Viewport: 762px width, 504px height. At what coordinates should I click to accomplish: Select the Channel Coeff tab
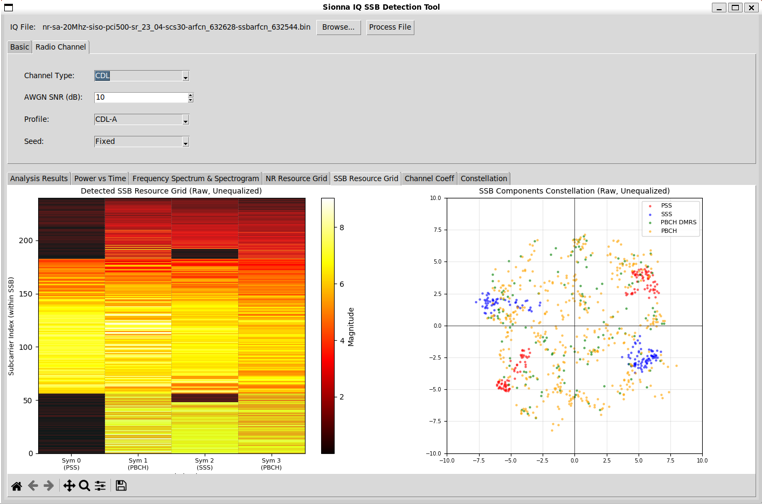pyautogui.click(x=428, y=179)
